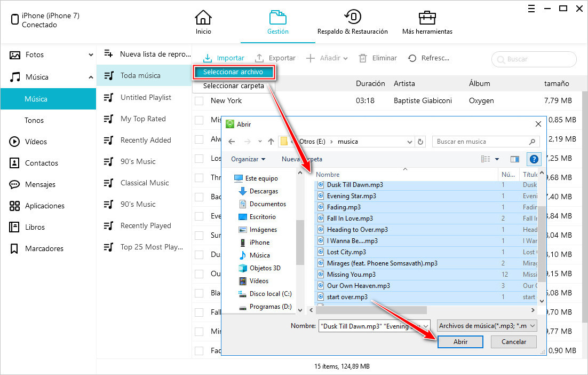Refresh the folder in Abrir dialog
This screenshot has height=375, width=588.
click(420, 142)
